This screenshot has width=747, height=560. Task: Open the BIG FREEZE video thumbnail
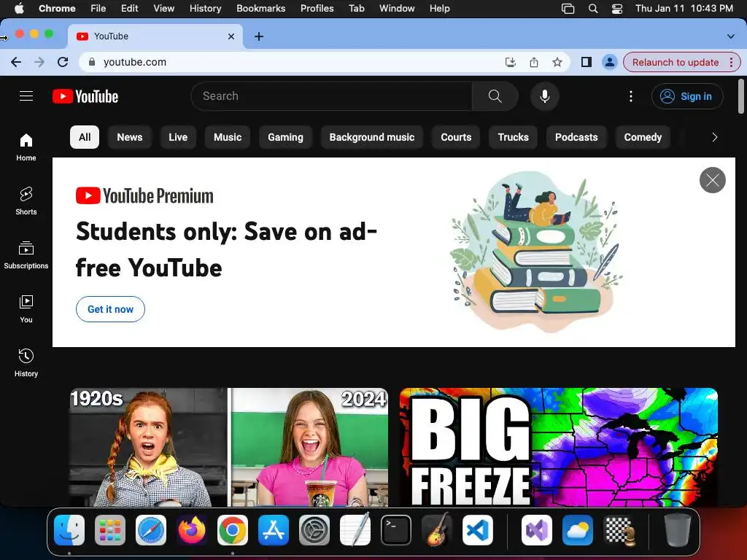pos(558,447)
